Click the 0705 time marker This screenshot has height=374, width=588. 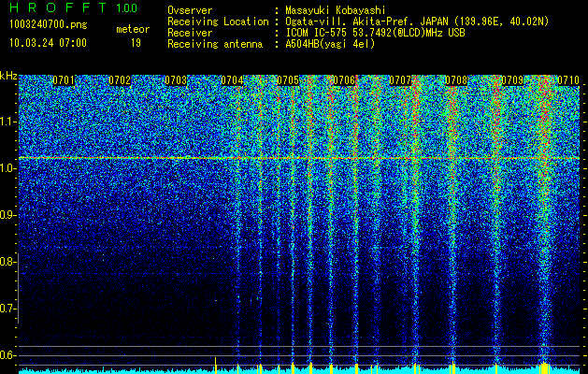click(x=288, y=80)
